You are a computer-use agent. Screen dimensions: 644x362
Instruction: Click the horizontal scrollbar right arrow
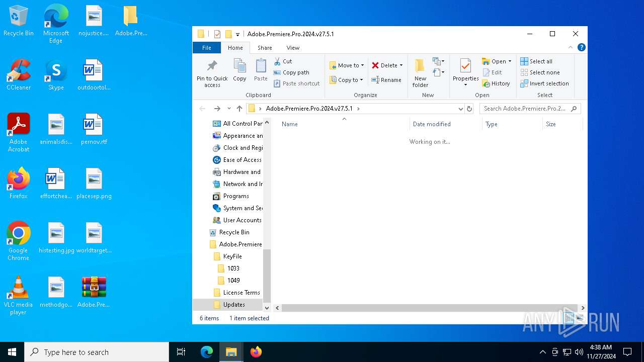point(583,308)
